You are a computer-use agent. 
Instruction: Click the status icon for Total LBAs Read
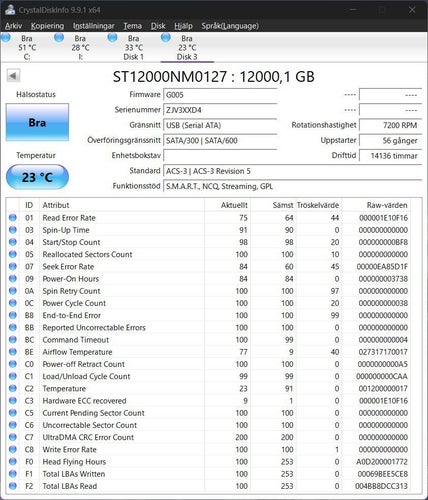point(13,486)
